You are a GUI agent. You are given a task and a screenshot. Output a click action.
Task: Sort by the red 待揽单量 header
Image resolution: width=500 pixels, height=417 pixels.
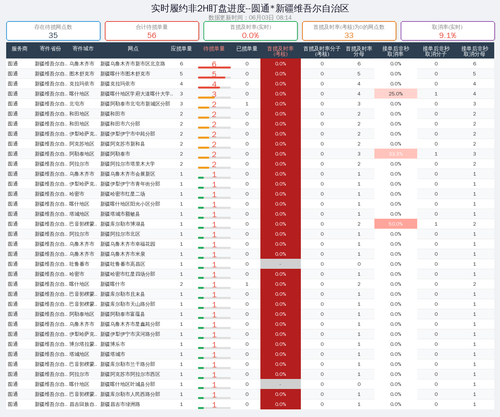pos(214,49)
